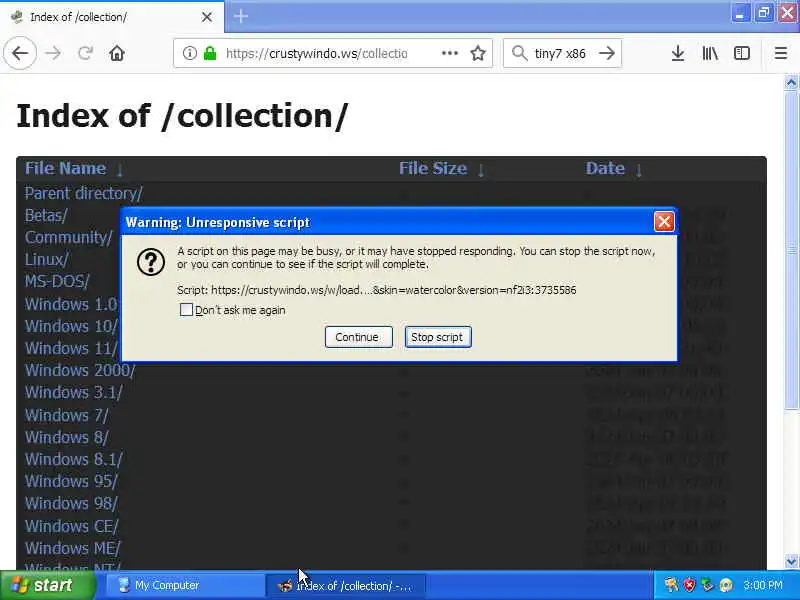Click the red shield security tray icon
The height and width of the screenshot is (600, 800).
coord(689,585)
